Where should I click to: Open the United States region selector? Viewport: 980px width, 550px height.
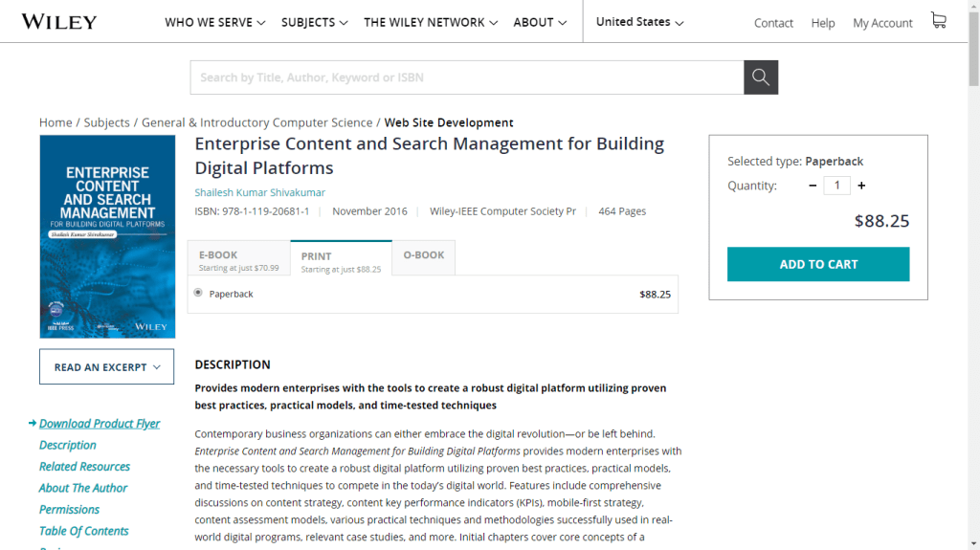(x=639, y=22)
